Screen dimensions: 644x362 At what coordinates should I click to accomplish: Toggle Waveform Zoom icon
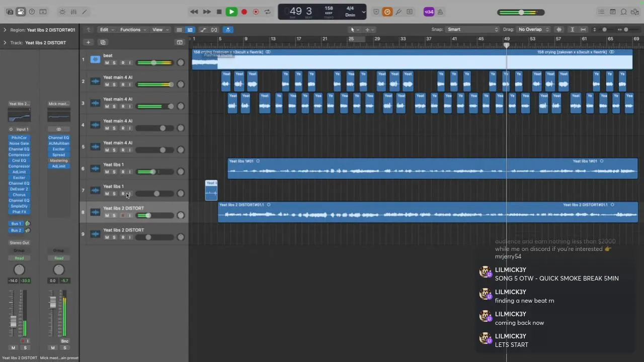point(559,30)
